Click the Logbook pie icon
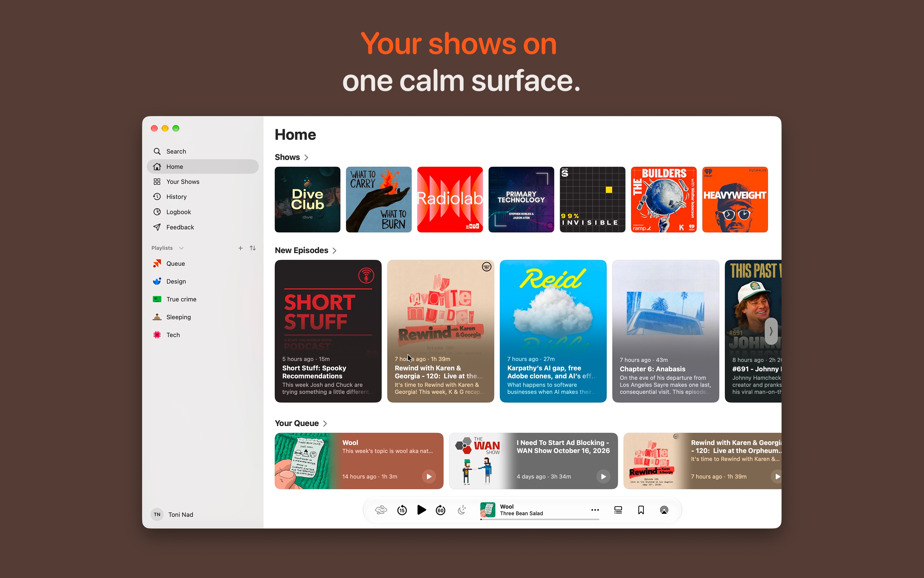924x578 pixels. coord(157,212)
